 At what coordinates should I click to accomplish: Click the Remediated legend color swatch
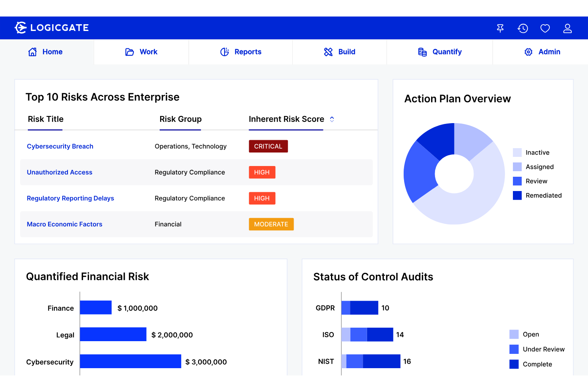517,195
